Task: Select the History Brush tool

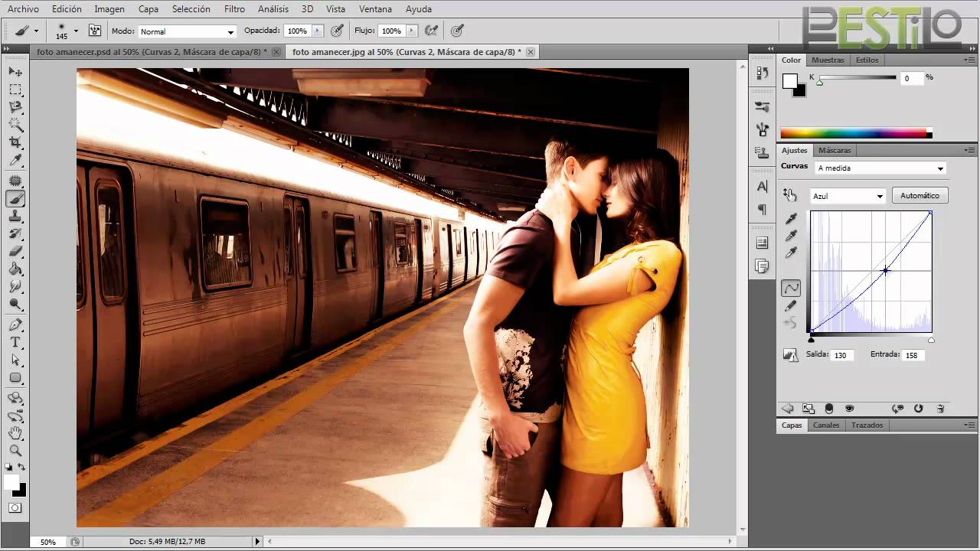Action: [x=15, y=233]
